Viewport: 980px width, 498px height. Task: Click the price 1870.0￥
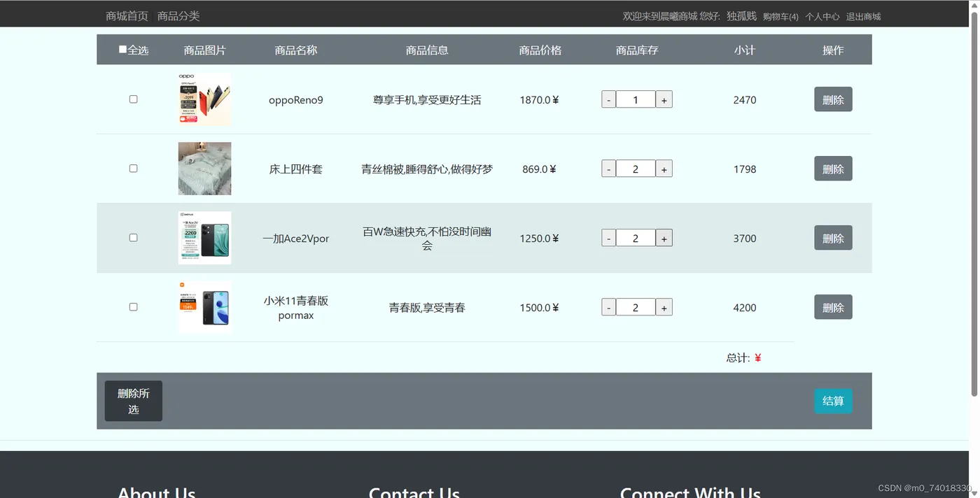pos(540,100)
